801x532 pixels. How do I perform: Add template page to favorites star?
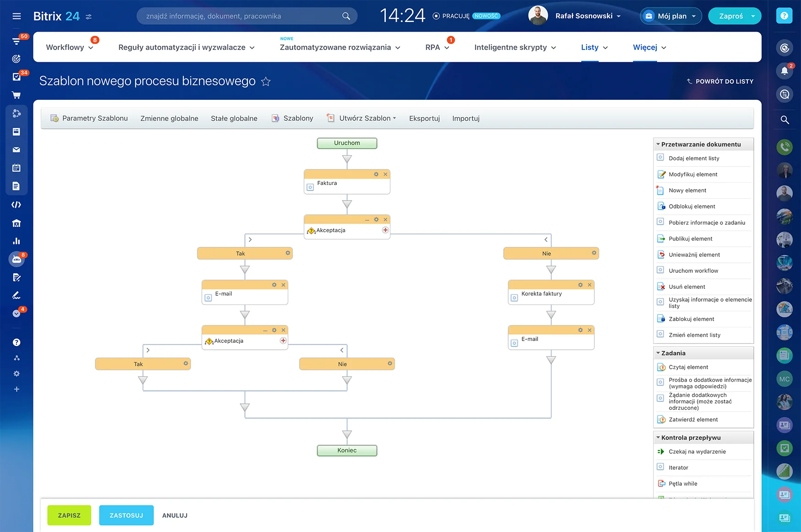click(x=266, y=81)
